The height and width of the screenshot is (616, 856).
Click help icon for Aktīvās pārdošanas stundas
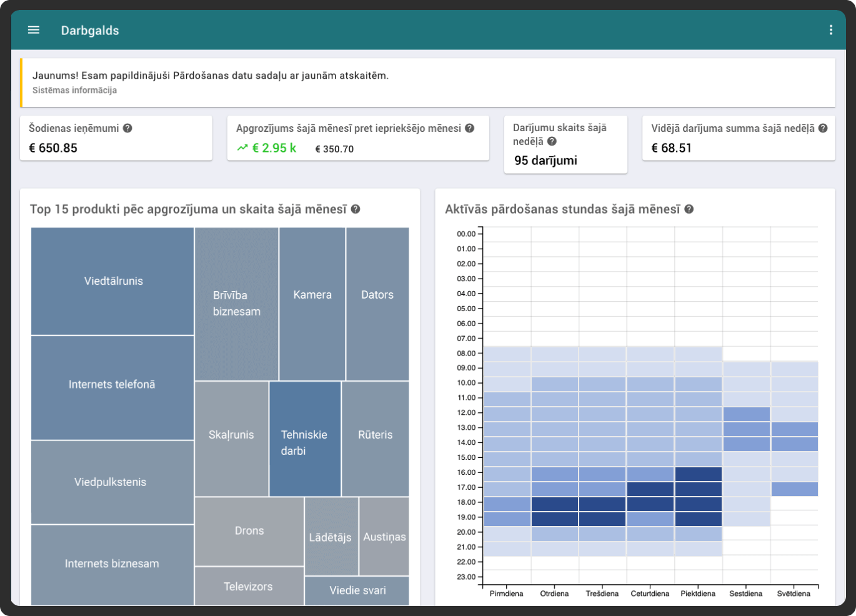coord(689,209)
